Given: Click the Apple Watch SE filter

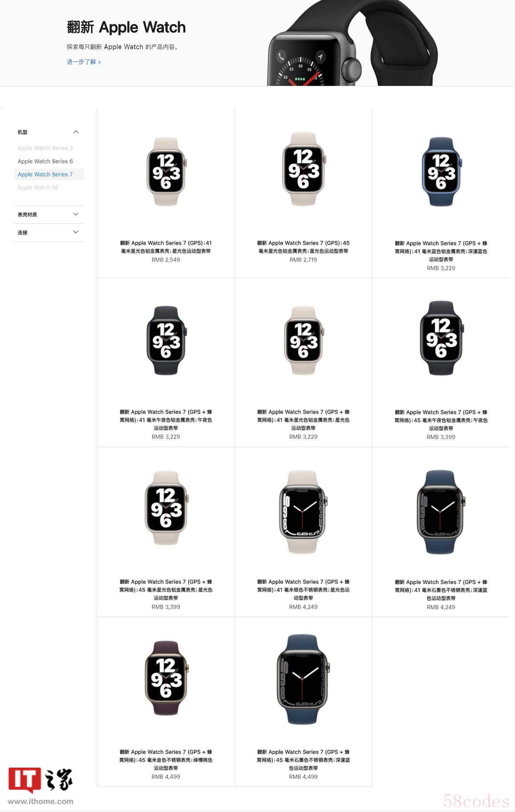Looking at the screenshot, I should coord(38,188).
